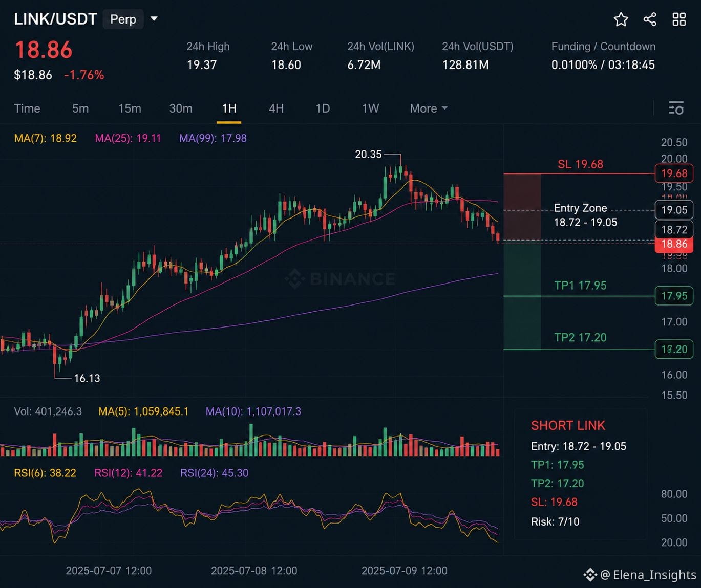Screen dimensions: 701x588
Task: Click the RSI(12): 41.22 label
Action: click(x=129, y=473)
